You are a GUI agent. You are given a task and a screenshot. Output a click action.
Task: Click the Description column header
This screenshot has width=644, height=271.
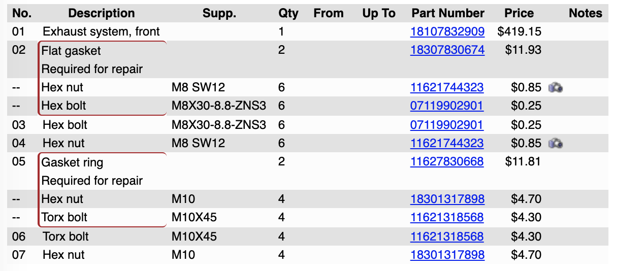coord(102,13)
